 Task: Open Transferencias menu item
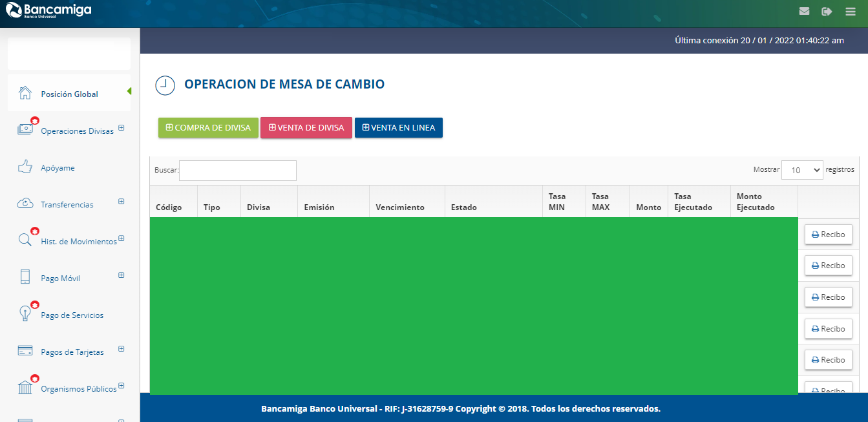67,205
